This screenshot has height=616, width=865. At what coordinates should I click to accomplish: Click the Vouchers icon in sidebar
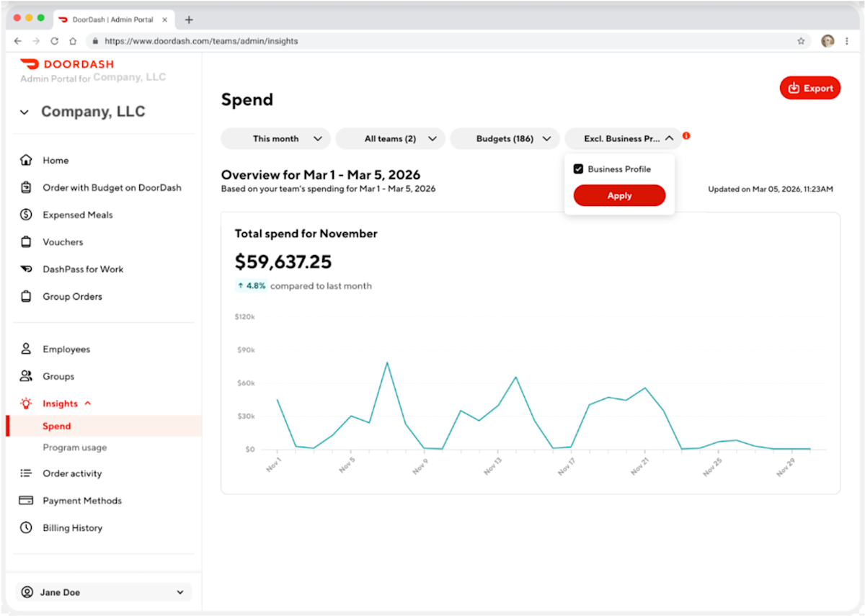tap(26, 242)
